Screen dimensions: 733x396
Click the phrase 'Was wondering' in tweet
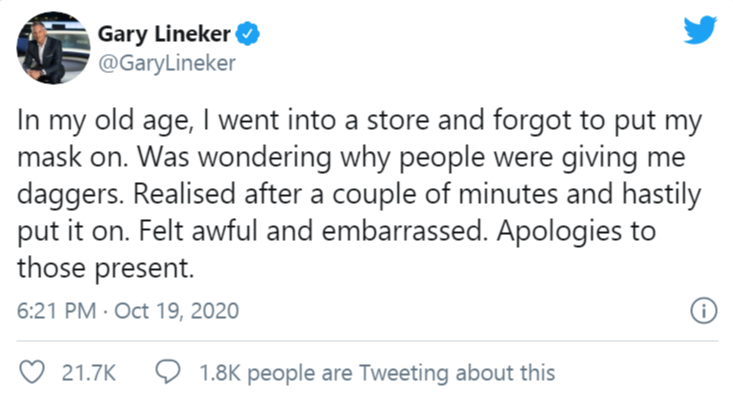(x=234, y=158)
